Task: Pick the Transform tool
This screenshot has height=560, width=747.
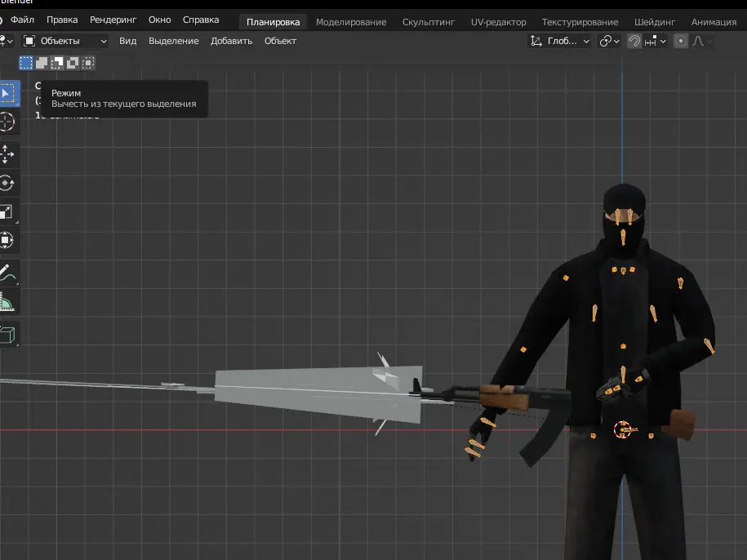Action: click(7, 241)
